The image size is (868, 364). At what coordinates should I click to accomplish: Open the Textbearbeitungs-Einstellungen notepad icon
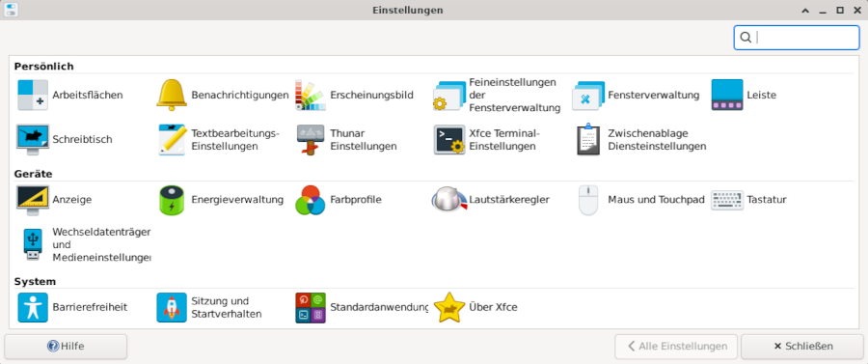172,140
